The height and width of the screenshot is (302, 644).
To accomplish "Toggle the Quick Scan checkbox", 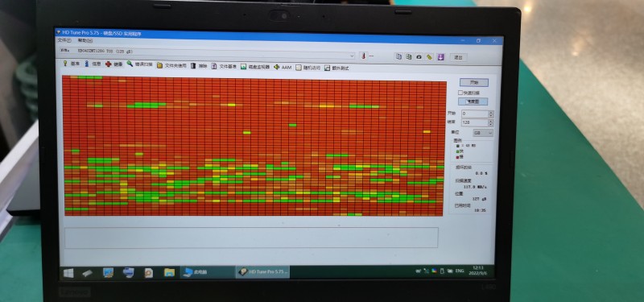I will click(460, 93).
